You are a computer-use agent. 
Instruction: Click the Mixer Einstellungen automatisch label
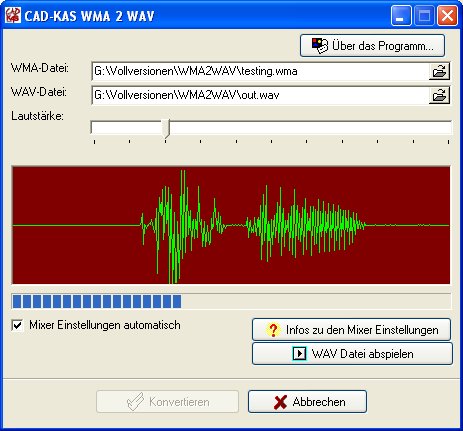105,325
